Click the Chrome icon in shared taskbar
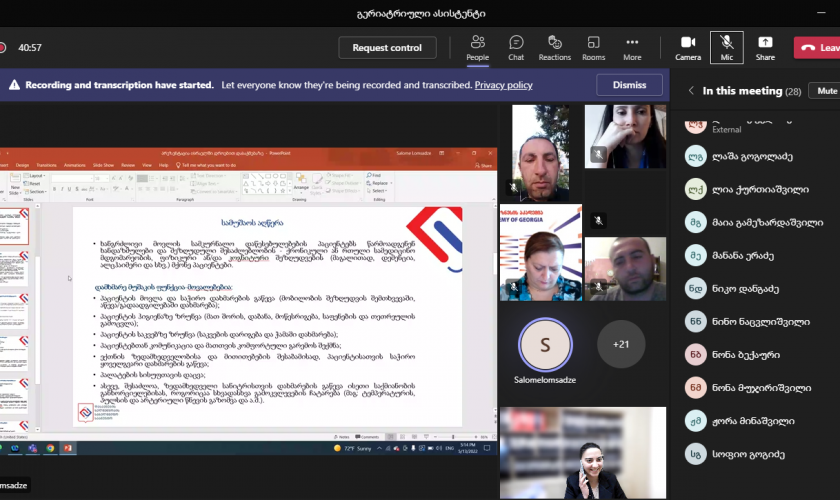The height and width of the screenshot is (500, 840). (50, 449)
